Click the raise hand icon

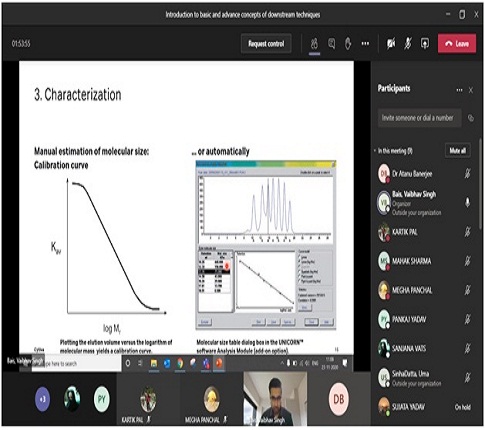tap(348, 44)
